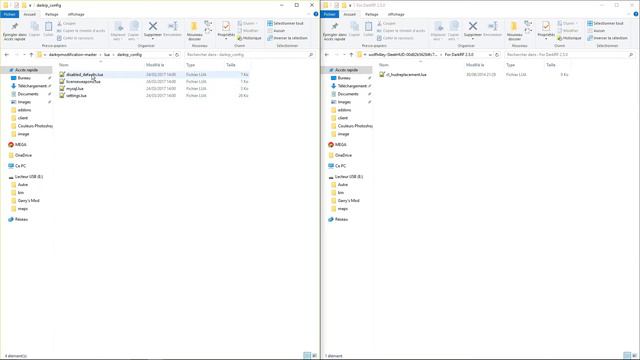The image size is (640, 360).
Task: Create Nouveau dossier in For DarkRP window
Action: [x=514, y=31]
